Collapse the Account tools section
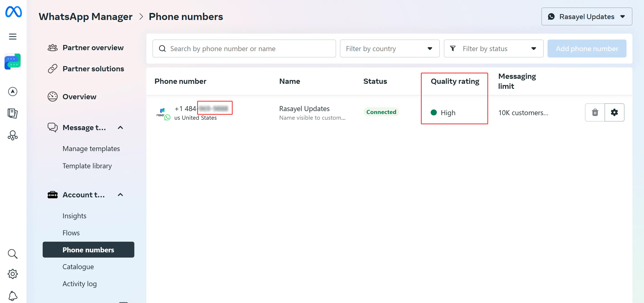 (120, 194)
